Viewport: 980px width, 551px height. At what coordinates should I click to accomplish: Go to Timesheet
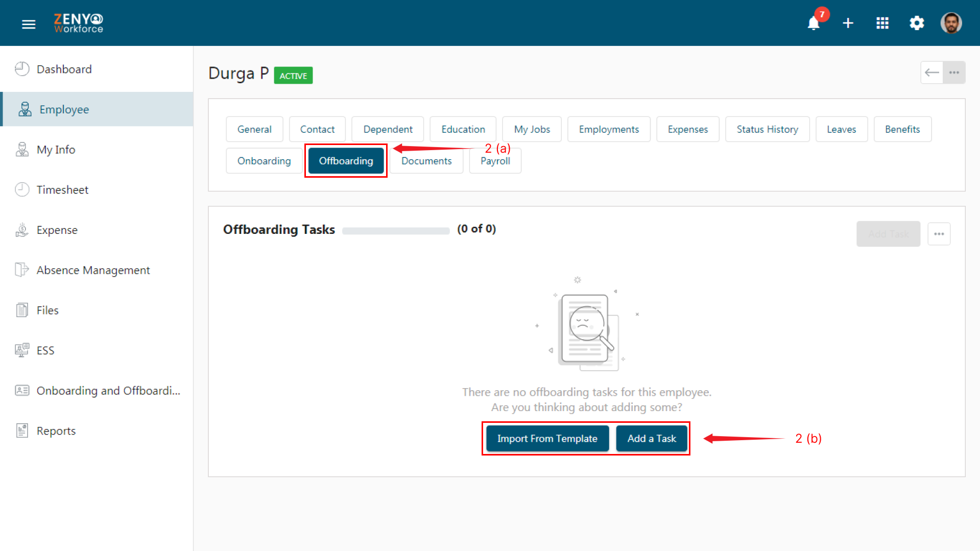tap(97, 189)
